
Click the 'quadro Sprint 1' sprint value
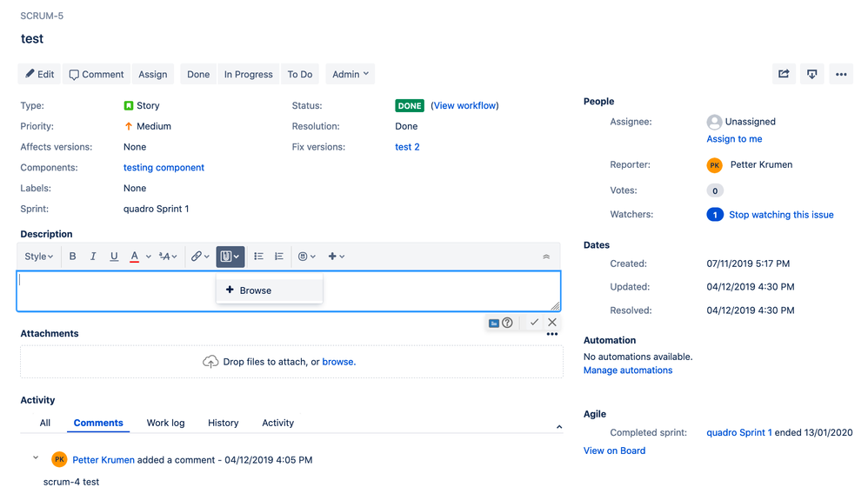point(156,209)
